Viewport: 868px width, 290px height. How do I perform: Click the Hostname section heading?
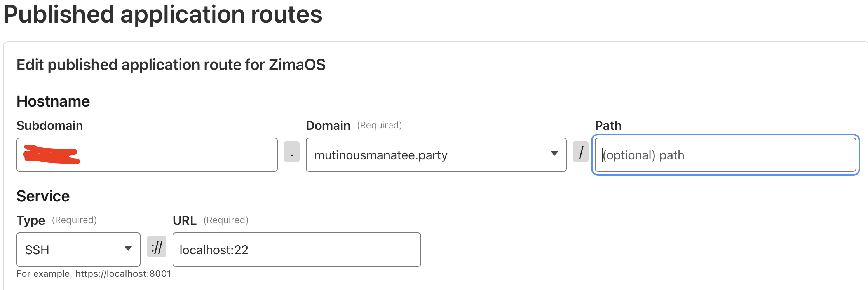pos(53,101)
